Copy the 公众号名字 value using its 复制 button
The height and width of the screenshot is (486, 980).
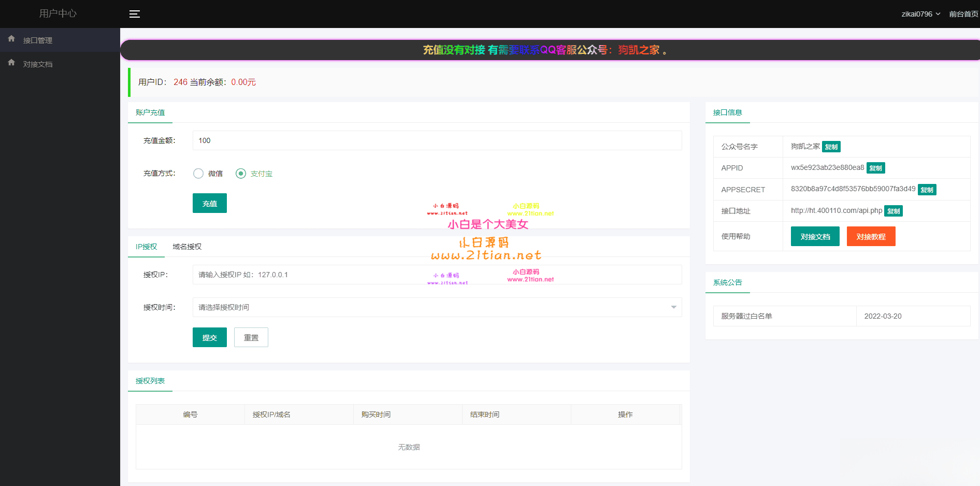click(831, 147)
